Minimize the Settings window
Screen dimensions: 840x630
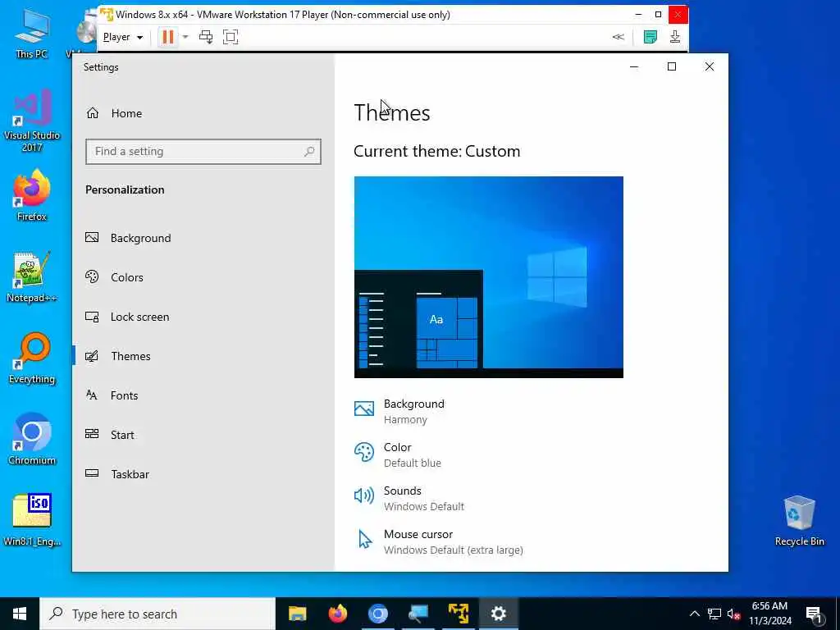coord(634,66)
